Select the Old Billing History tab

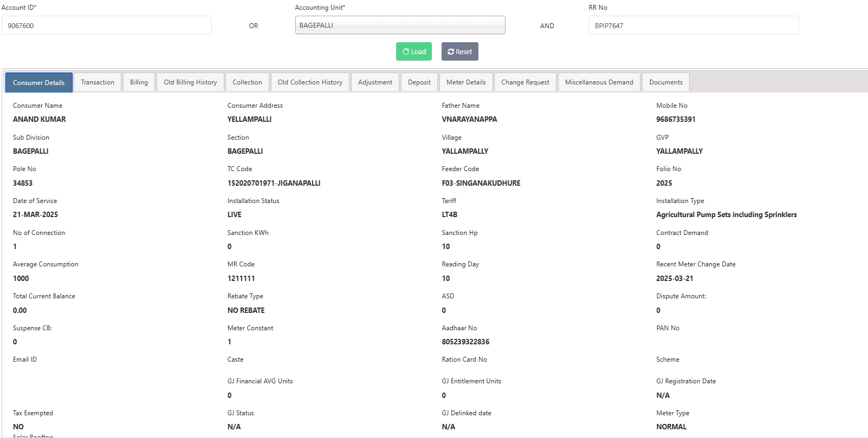tap(190, 82)
